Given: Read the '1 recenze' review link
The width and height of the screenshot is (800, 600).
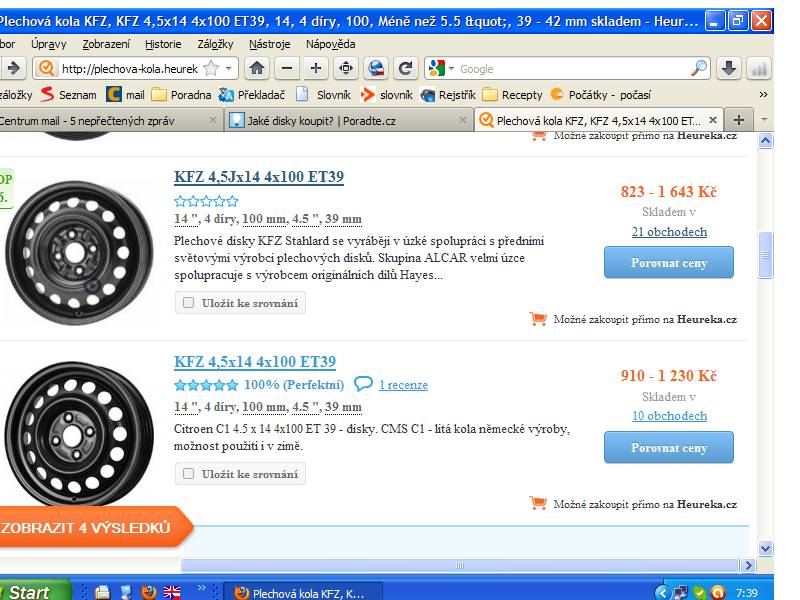Looking at the screenshot, I should pyautogui.click(x=403, y=385).
